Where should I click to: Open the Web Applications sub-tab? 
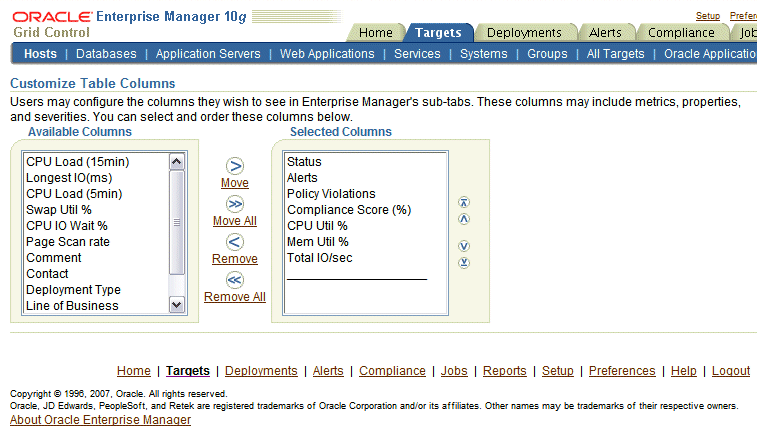tap(327, 54)
